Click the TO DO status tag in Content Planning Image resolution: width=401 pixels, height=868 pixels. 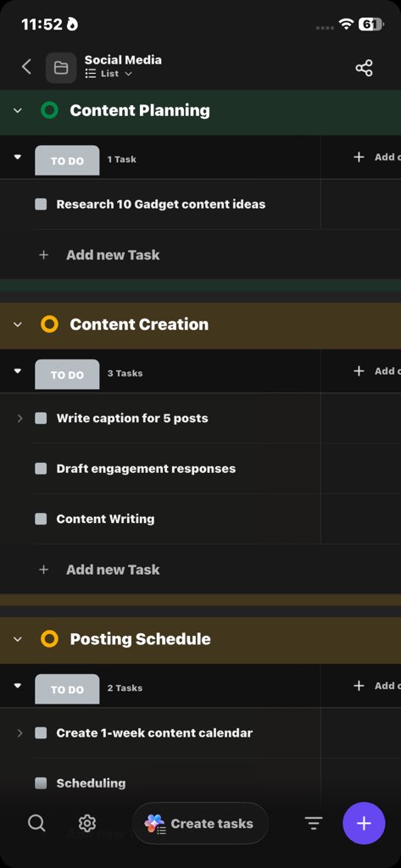[x=67, y=160]
